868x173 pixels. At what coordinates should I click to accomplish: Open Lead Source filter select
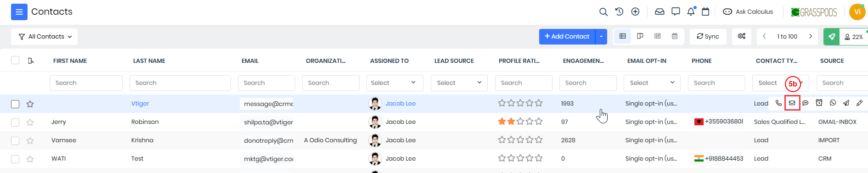pyautogui.click(x=459, y=83)
